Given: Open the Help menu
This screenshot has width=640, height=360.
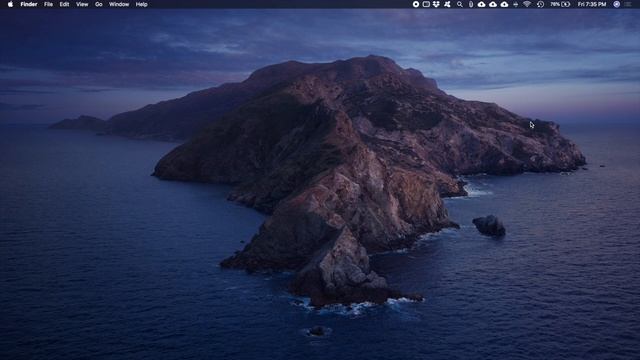Looking at the screenshot, I should (142, 4).
